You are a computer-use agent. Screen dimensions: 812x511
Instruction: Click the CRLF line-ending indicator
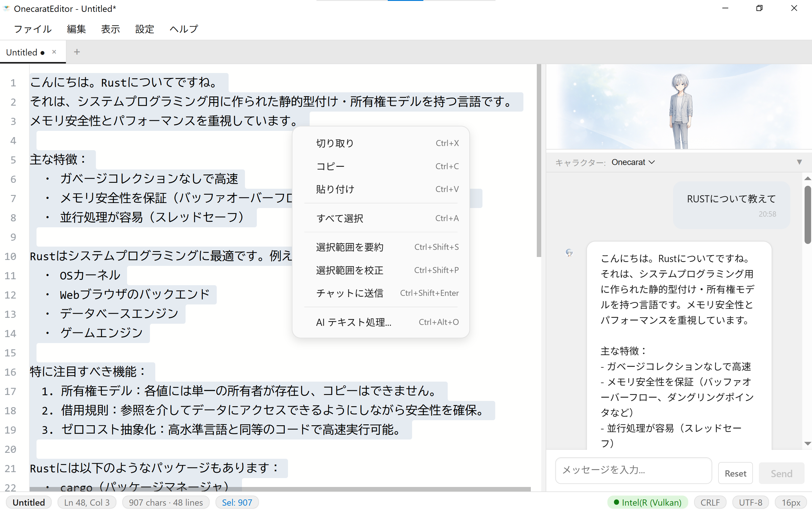tap(710, 502)
